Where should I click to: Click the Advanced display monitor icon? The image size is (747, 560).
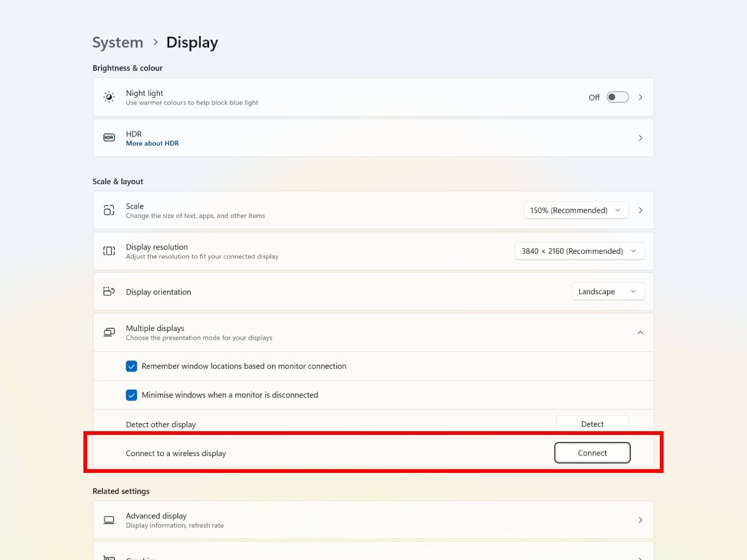[109, 520]
